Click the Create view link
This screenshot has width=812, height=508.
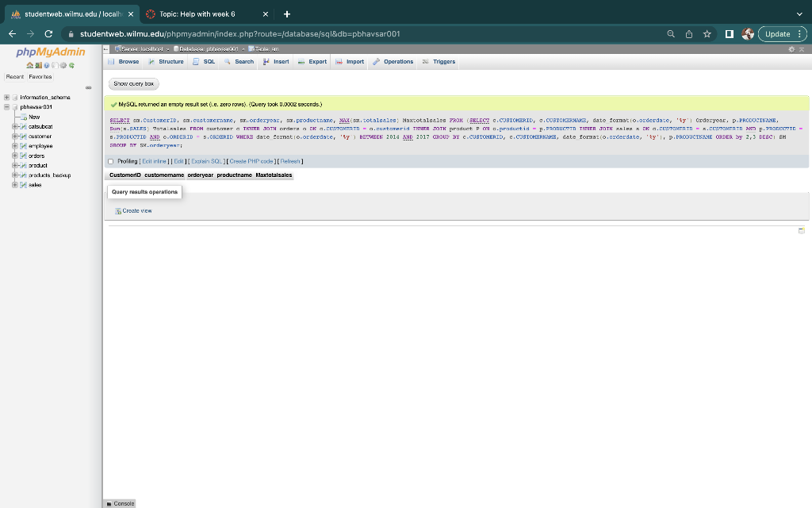coord(133,211)
